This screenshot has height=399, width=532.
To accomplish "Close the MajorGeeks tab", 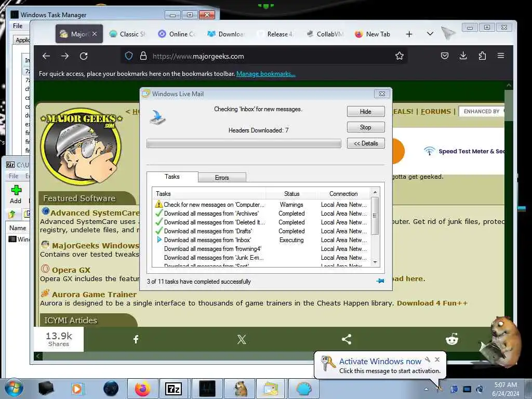I will pos(95,34).
